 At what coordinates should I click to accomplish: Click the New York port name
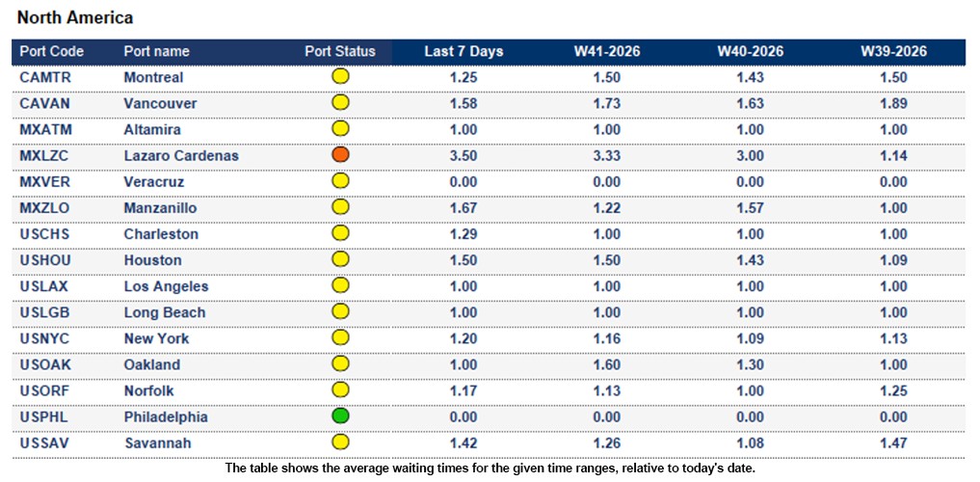click(x=157, y=339)
